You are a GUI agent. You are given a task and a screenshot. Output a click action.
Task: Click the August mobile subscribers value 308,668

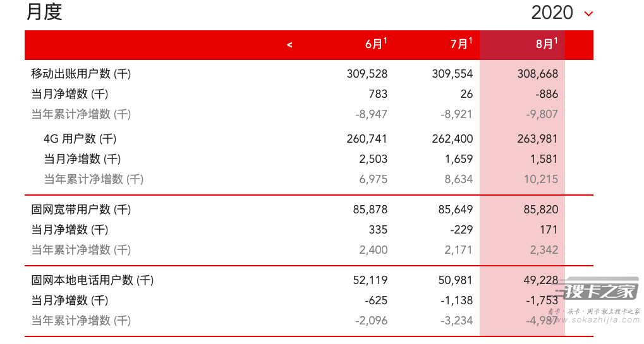538,74
